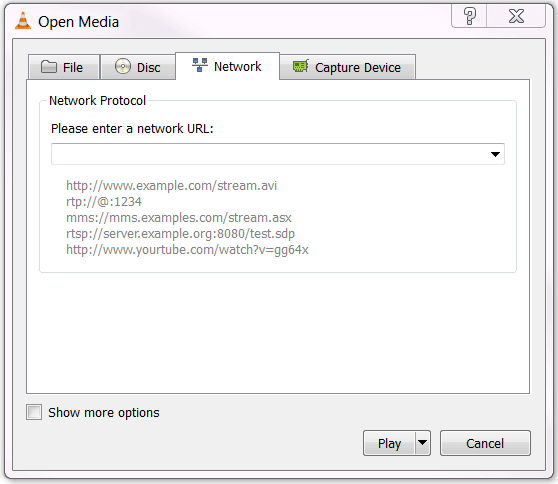Image resolution: width=558 pixels, height=484 pixels.
Task: Click the question mark help button
Action: point(469,16)
